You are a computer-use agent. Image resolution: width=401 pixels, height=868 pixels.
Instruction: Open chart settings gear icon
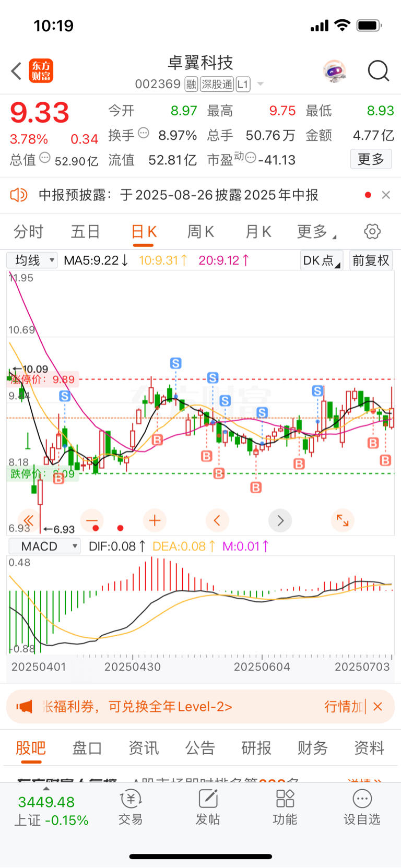click(x=372, y=231)
